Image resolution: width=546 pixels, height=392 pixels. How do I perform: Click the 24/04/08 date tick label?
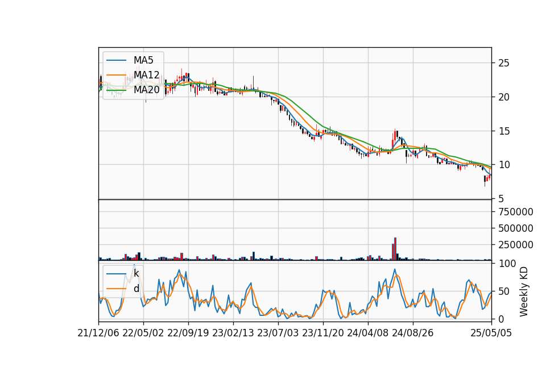pyautogui.click(x=368, y=333)
